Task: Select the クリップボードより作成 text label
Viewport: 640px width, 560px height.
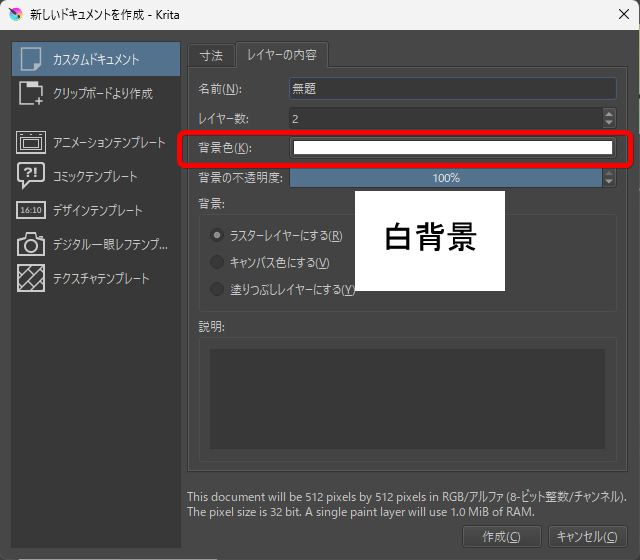Action: coord(103,93)
